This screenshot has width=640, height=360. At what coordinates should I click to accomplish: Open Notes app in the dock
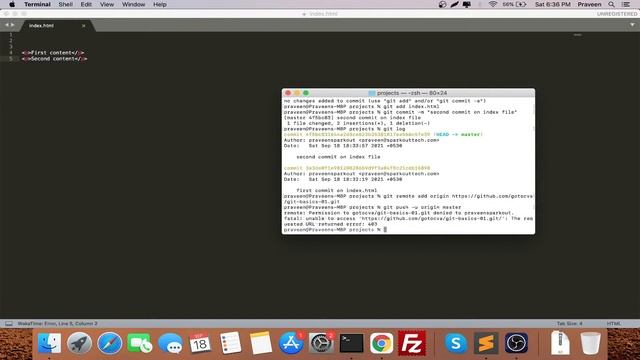pos(261,343)
